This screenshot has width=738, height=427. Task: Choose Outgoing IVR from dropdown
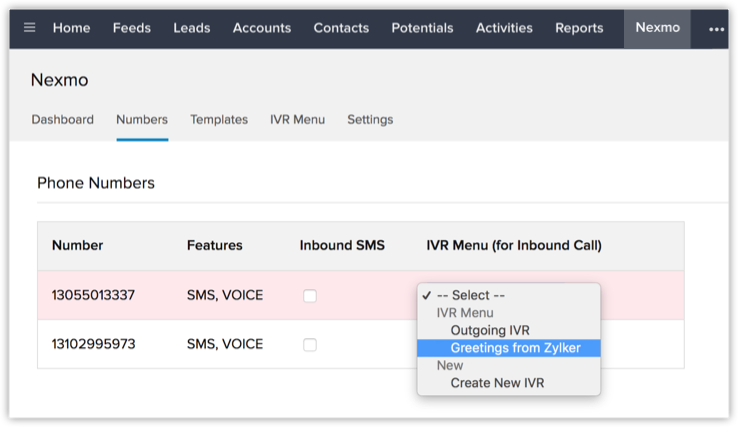489,330
